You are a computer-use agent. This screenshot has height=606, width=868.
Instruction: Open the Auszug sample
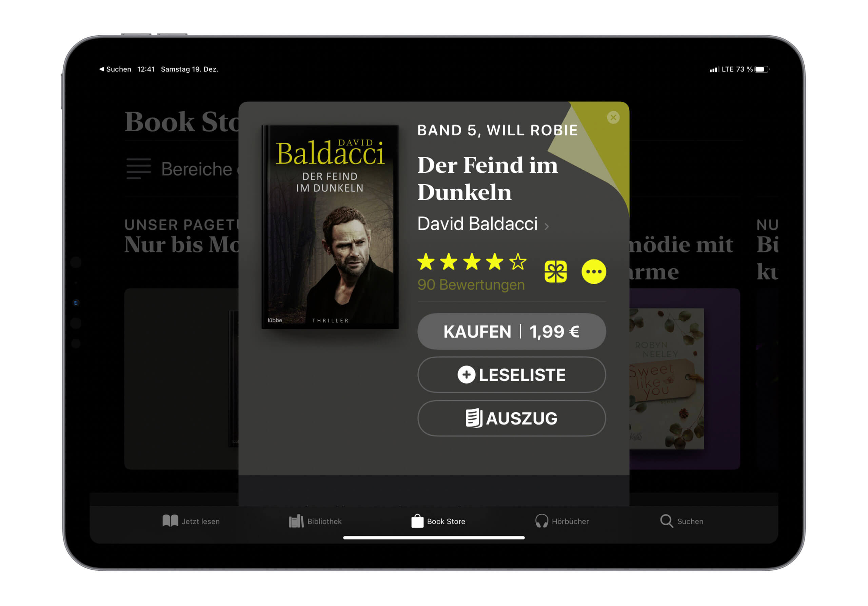point(512,418)
